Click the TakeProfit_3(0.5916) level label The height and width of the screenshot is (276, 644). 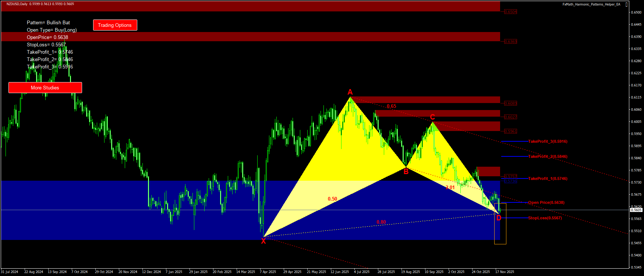pos(548,141)
